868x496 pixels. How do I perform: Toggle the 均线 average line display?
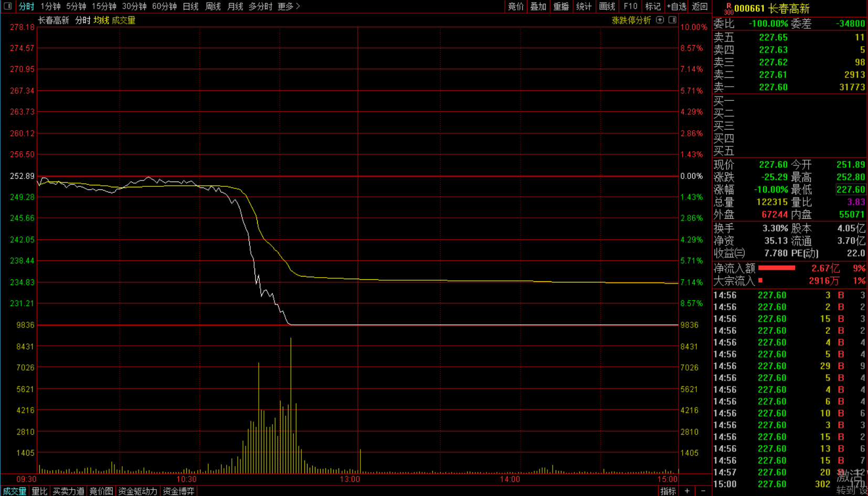pyautogui.click(x=101, y=20)
